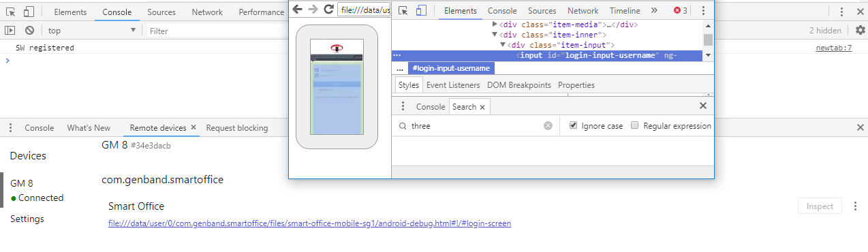Image resolution: width=868 pixels, height=252 pixels.
Task: Switch to Elements tab in main DevTools
Action: point(70,12)
